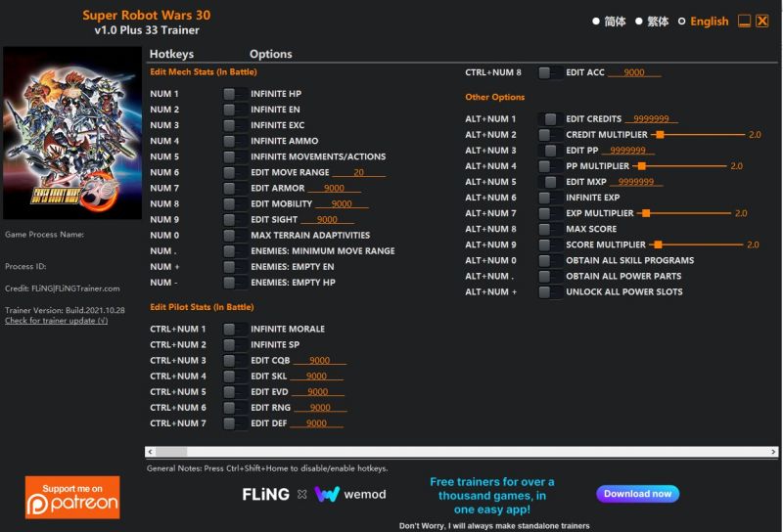Viewport: 783px width, 532px height.
Task: Click the Download now button
Action: [x=638, y=494]
